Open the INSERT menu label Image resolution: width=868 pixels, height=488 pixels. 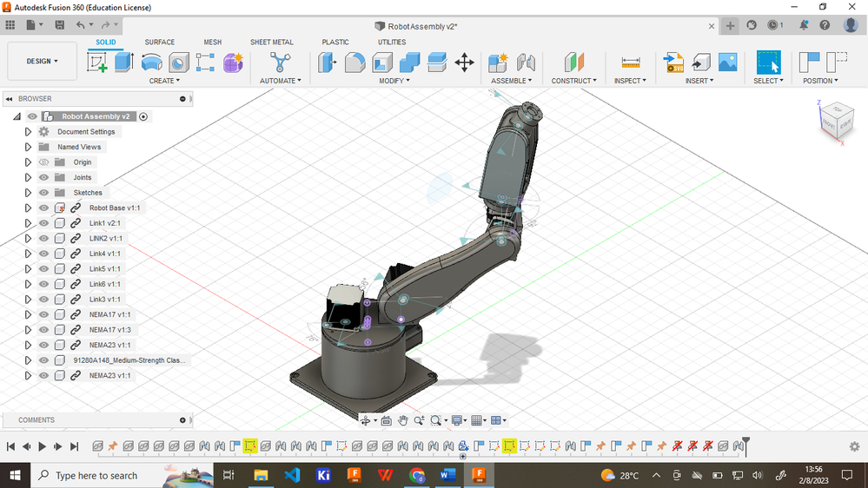click(x=699, y=81)
